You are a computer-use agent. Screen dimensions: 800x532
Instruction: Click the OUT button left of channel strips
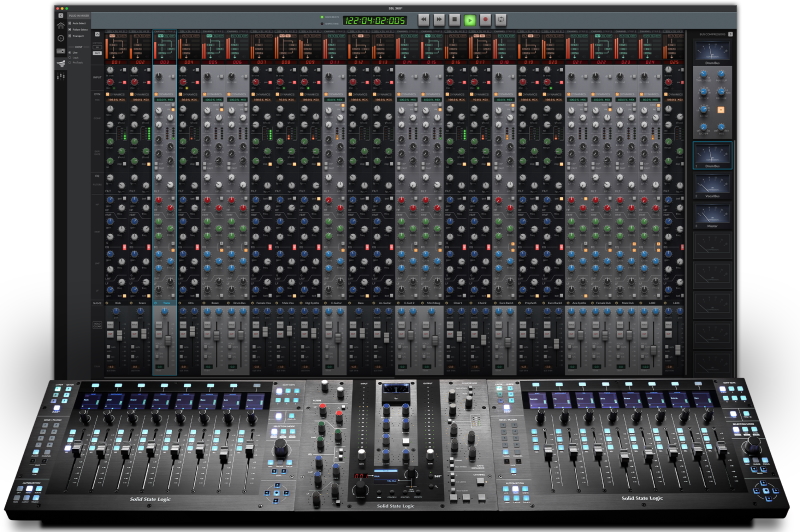tap(97, 53)
